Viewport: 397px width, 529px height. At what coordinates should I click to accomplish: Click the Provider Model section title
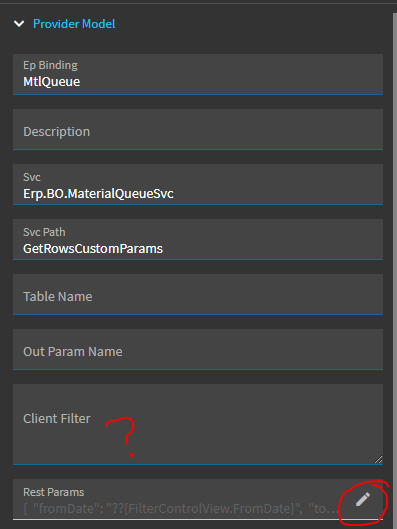[74, 24]
